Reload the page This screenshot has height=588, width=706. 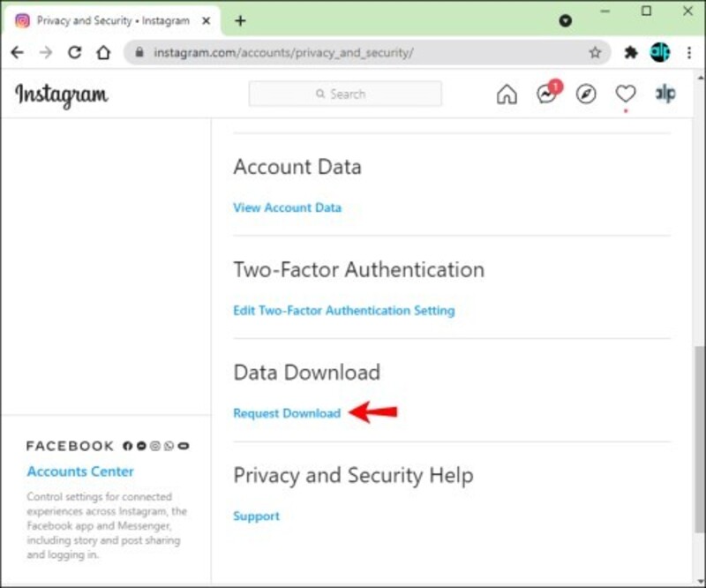(74, 53)
